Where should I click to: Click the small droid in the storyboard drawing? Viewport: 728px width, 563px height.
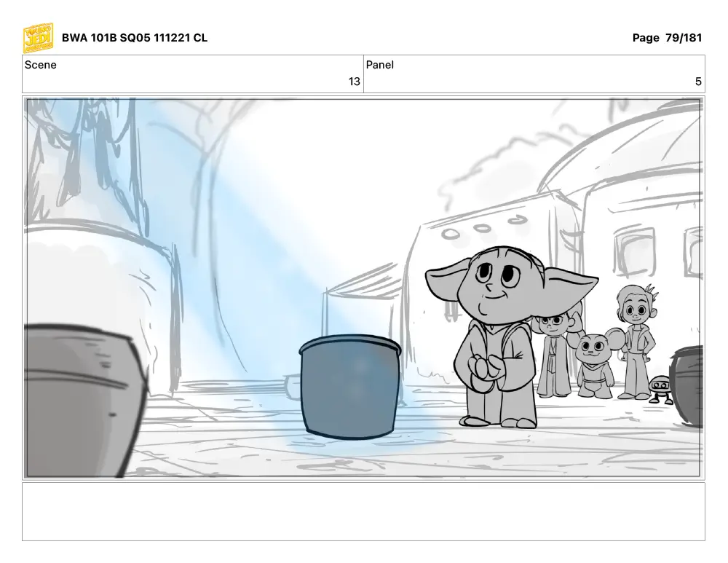[x=660, y=390]
